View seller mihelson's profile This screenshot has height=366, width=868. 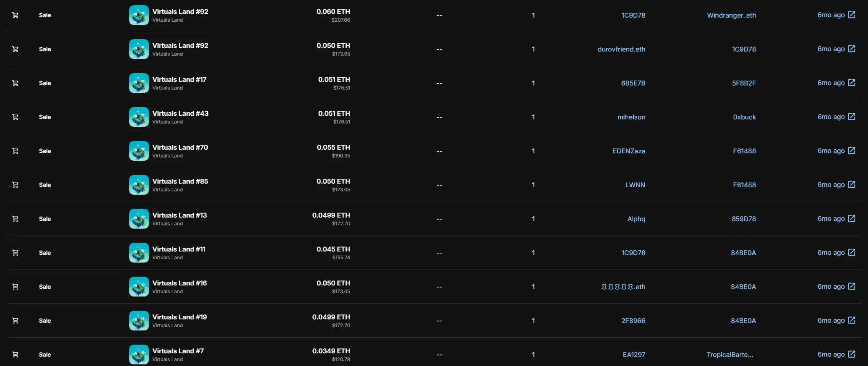[x=631, y=117]
